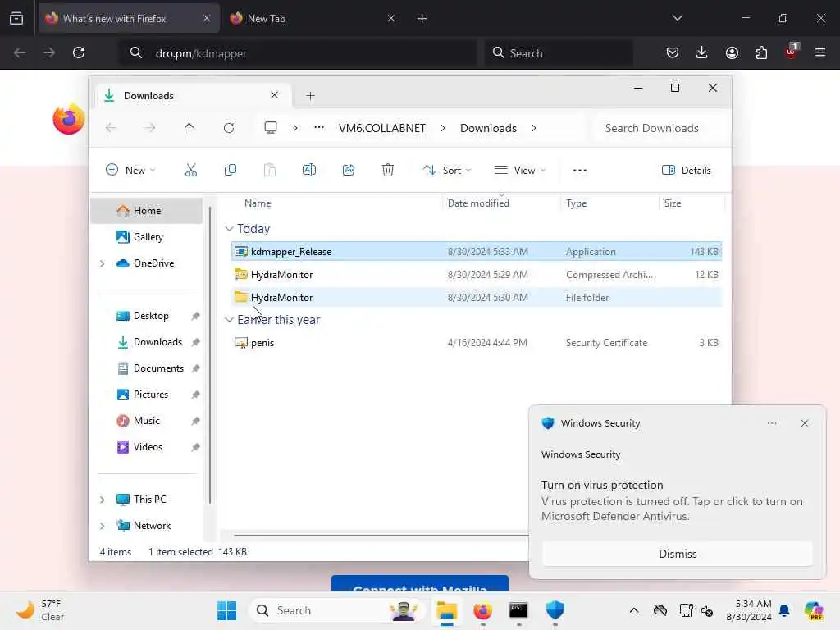This screenshot has height=630, width=840.
Task: Click chevron after Downloads in breadcrumb
Action: 534,128
